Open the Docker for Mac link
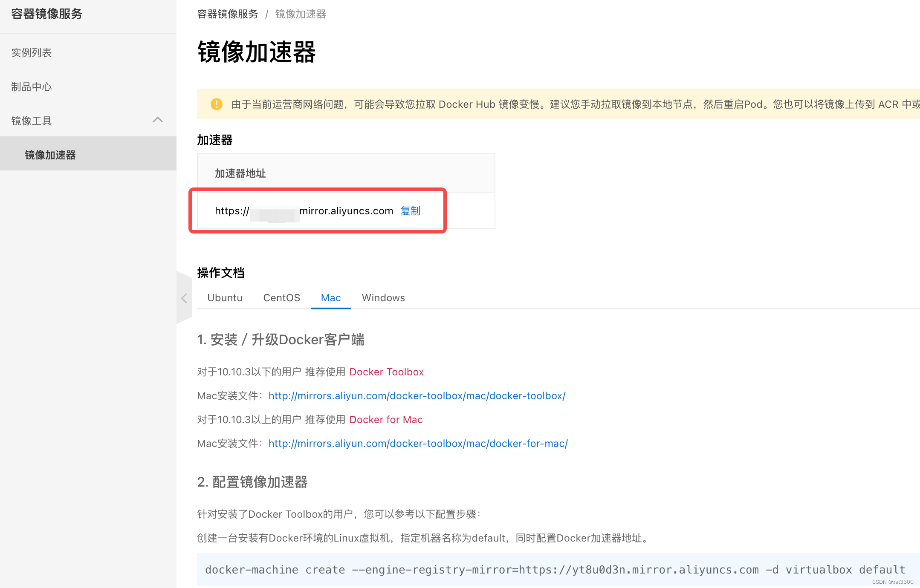The width and height of the screenshot is (920, 588). tap(386, 419)
